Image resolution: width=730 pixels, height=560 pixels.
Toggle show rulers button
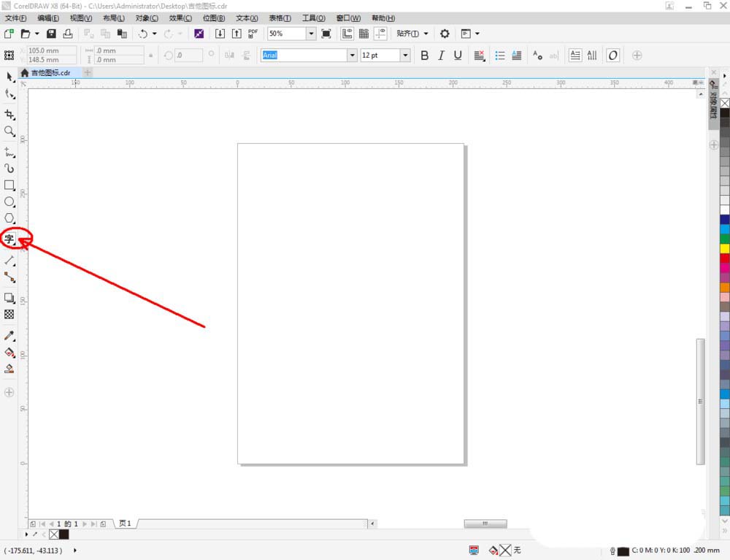pyautogui.click(x=347, y=34)
